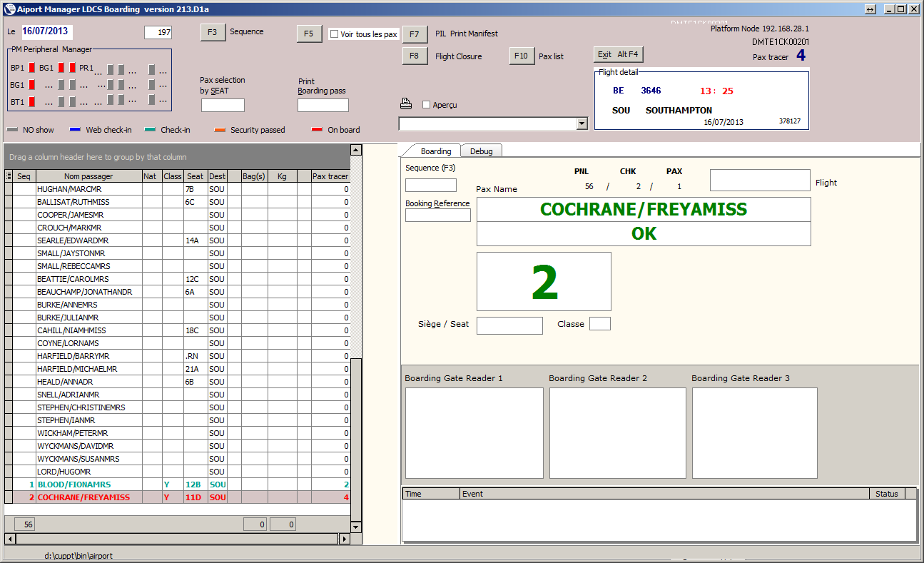Click the grid column chooser icon
Screen dimensions: 924x563
(9, 176)
